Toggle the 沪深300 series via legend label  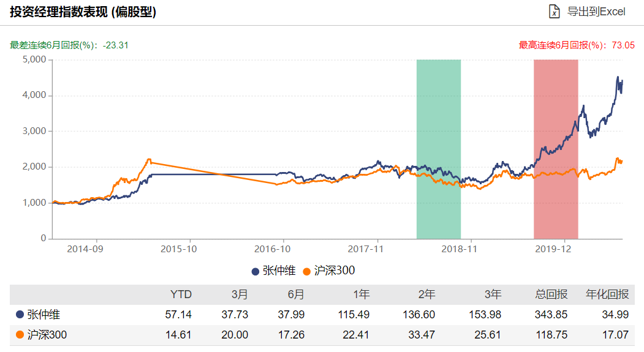pos(334,271)
